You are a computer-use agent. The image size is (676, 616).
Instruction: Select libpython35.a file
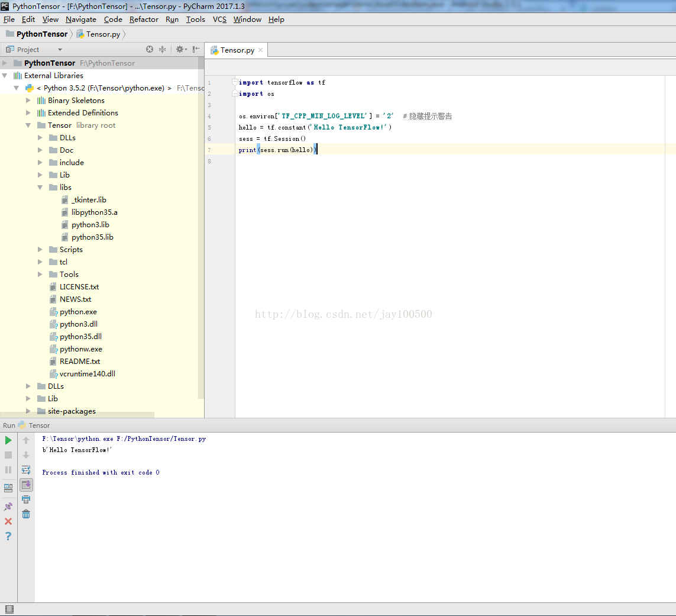(95, 212)
